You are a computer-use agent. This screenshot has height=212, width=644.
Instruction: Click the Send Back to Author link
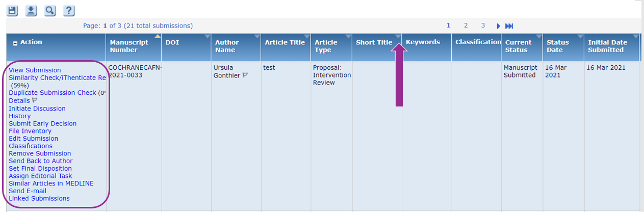(41, 161)
